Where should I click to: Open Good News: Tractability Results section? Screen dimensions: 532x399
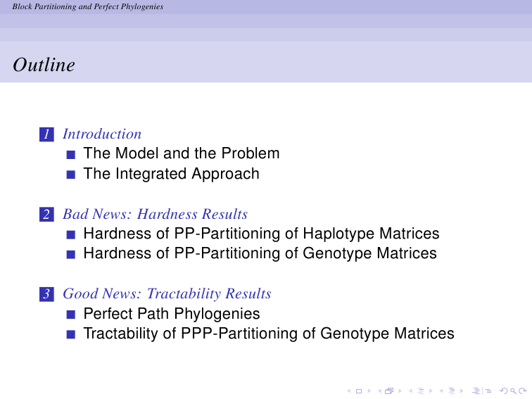[167, 294]
